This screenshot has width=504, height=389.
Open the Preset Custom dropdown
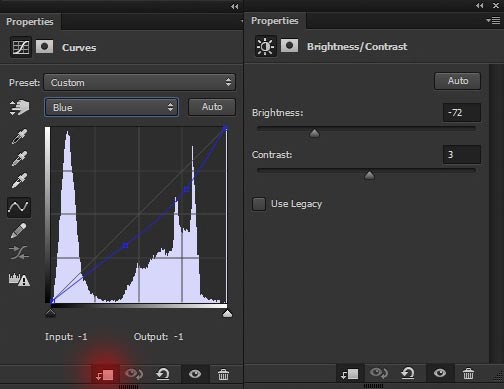(140, 82)
